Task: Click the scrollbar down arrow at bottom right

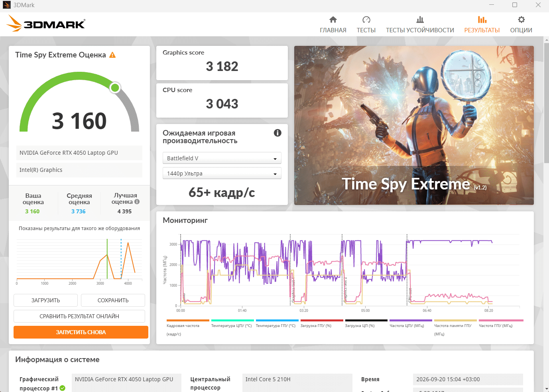Action: pos(546,389)
